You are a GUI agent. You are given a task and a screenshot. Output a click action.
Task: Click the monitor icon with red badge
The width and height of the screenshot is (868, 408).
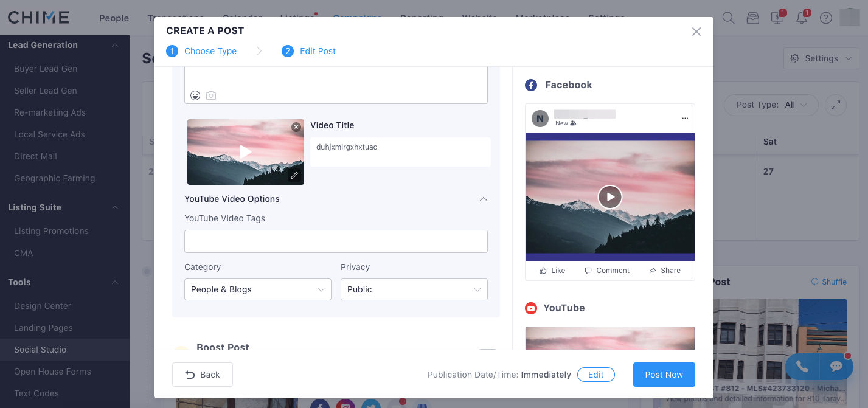[778, 17]
